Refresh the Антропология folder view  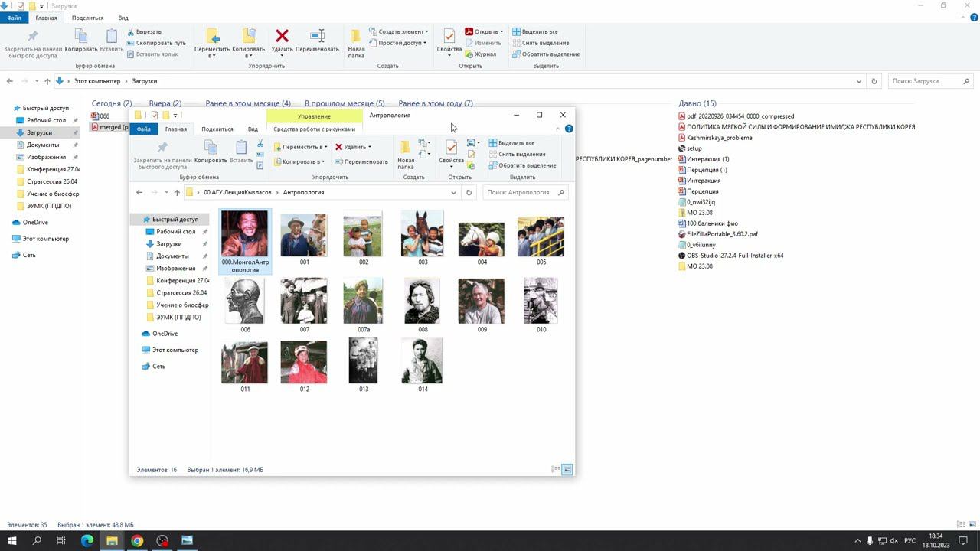point(469,193)
